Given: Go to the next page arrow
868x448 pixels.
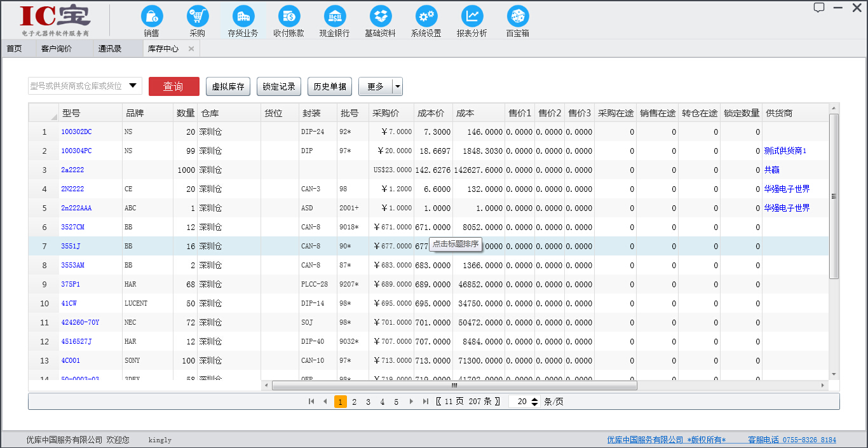Looking at the screenshot, I should coord(411,402).
